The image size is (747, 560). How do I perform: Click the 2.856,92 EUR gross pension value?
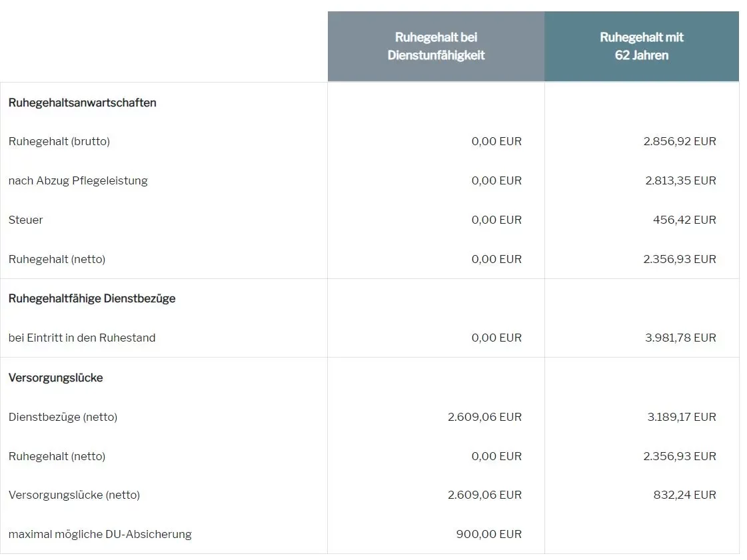pos(679,141)
